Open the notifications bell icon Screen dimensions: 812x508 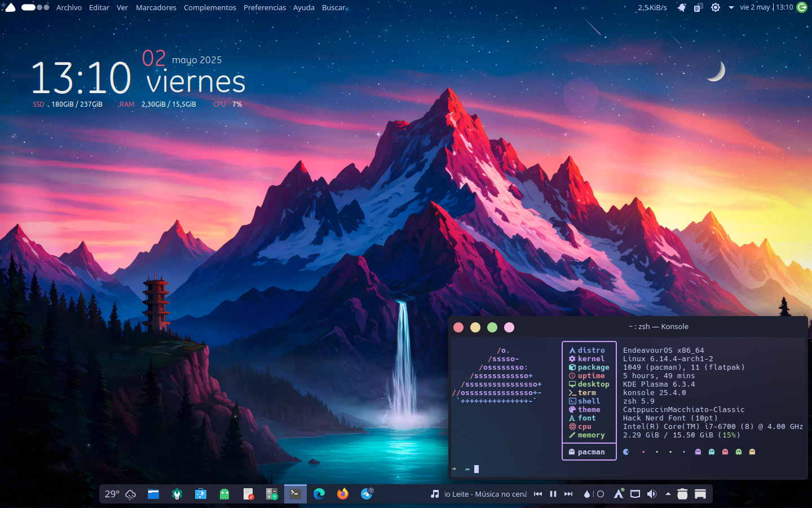point(682,7)
